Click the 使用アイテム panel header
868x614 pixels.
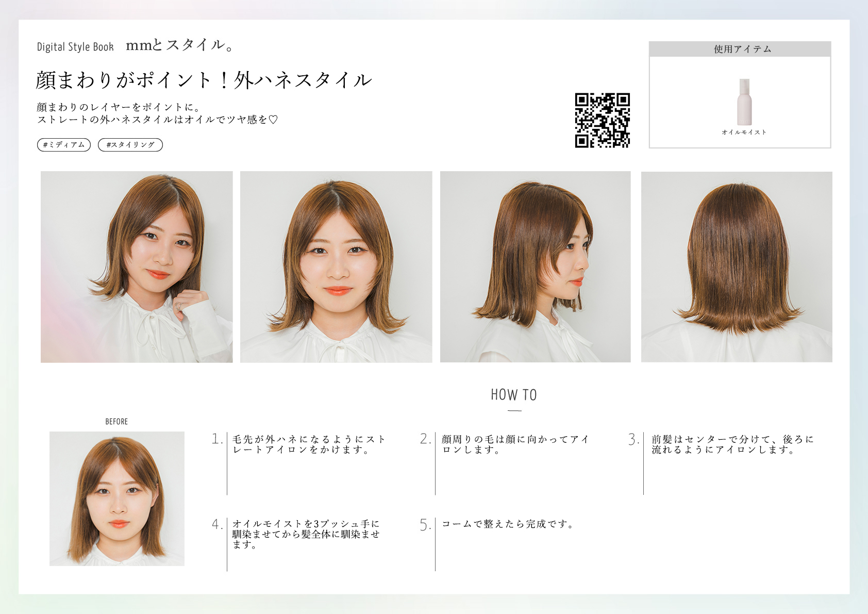[740, 49]
